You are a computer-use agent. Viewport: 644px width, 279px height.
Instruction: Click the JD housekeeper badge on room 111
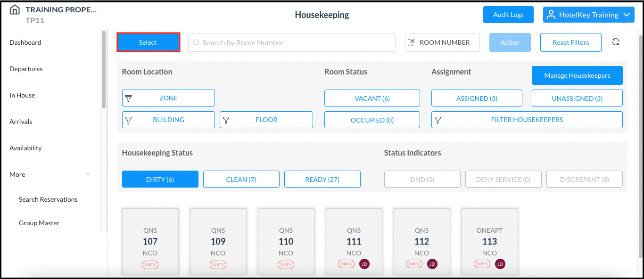[x=364, y=264]
